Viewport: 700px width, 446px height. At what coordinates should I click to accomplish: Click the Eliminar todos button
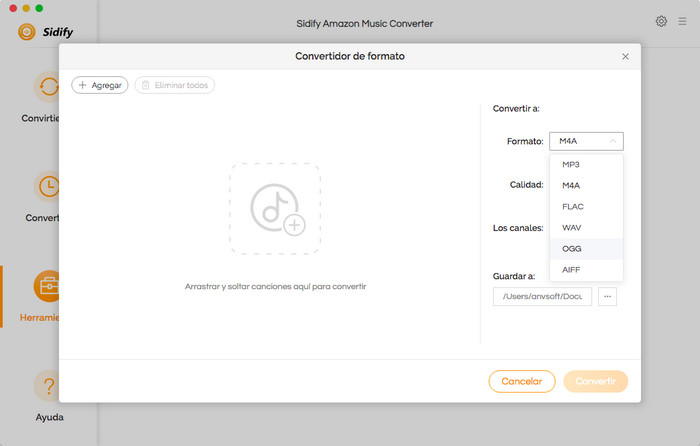point(175,85)
